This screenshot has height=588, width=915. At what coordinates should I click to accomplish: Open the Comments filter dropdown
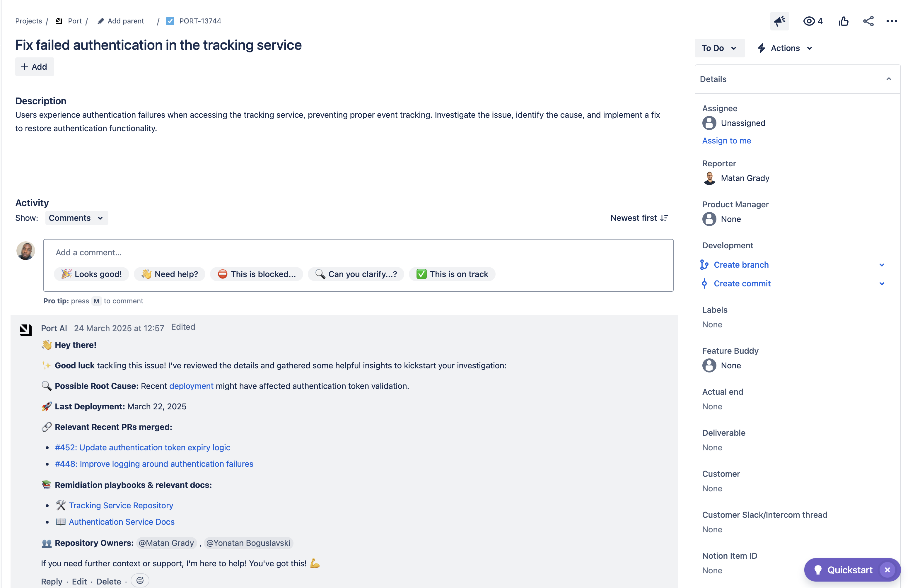[76, 218]
